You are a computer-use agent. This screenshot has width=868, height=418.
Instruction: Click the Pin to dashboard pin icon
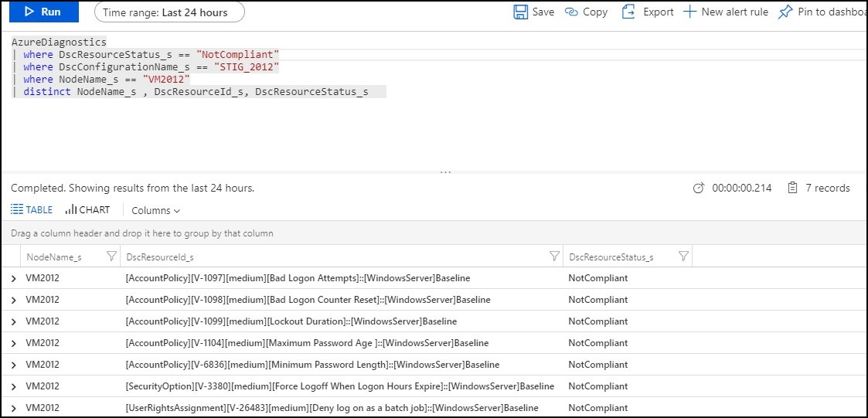(x=785, y=12)
